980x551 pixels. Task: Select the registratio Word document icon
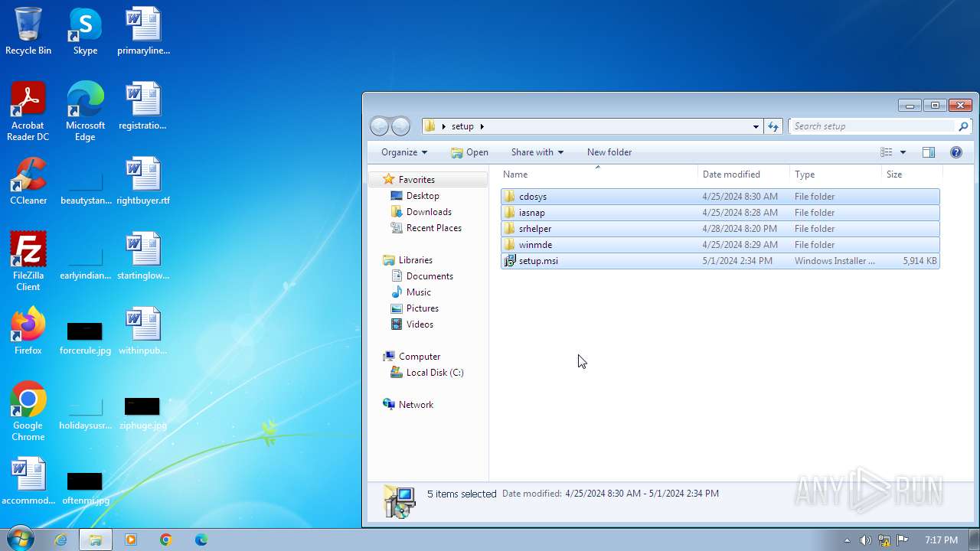(x=143, y=106)
